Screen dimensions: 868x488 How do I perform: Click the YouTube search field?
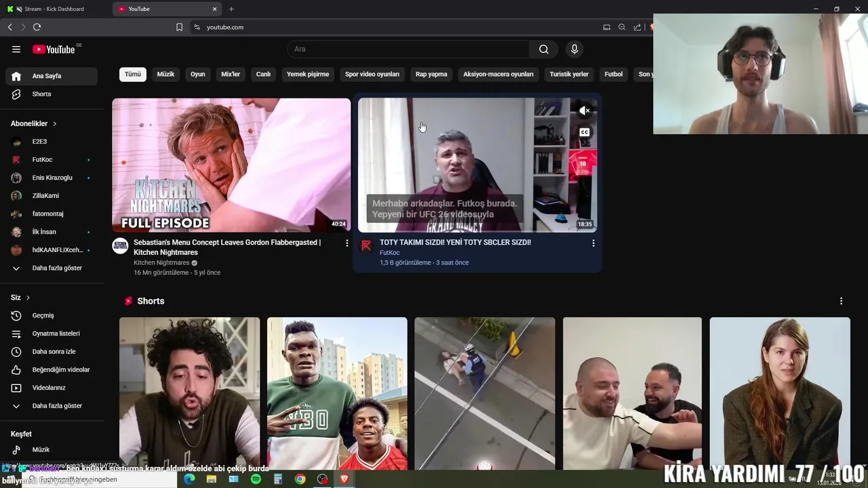coord(408,49)
